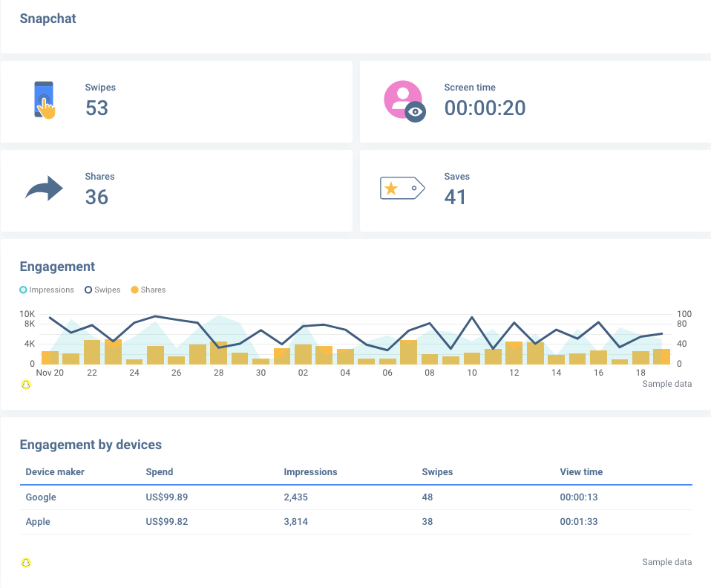Sort table by Spend column

[x=159, y=472]
